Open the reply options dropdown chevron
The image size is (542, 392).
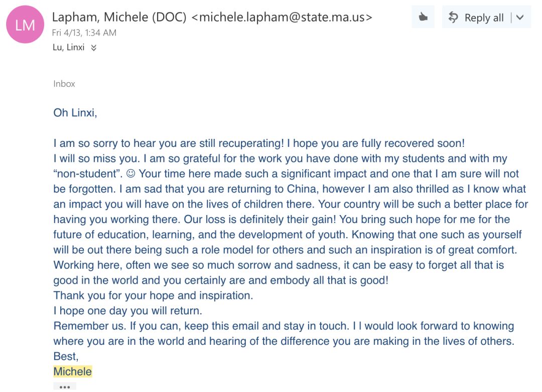(520, 17)
